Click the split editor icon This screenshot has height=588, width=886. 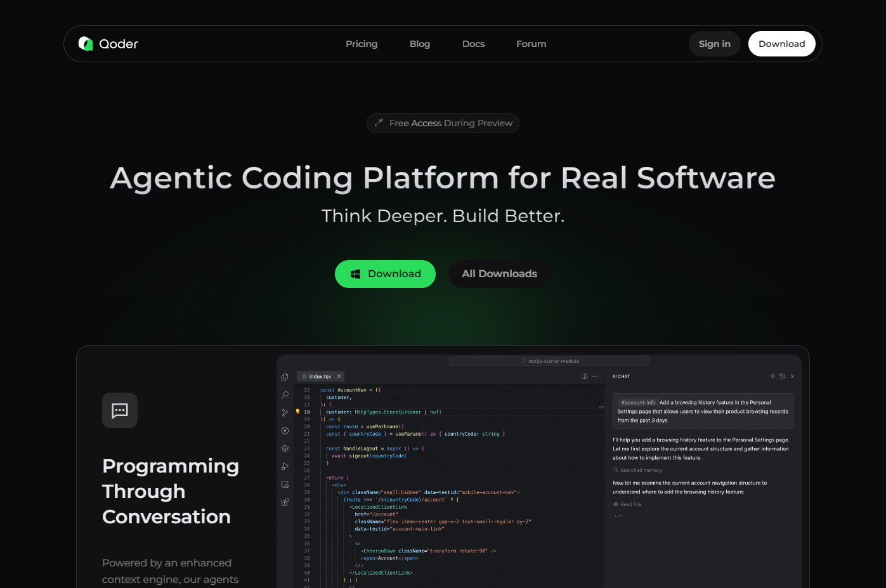(x=585, y=376)
